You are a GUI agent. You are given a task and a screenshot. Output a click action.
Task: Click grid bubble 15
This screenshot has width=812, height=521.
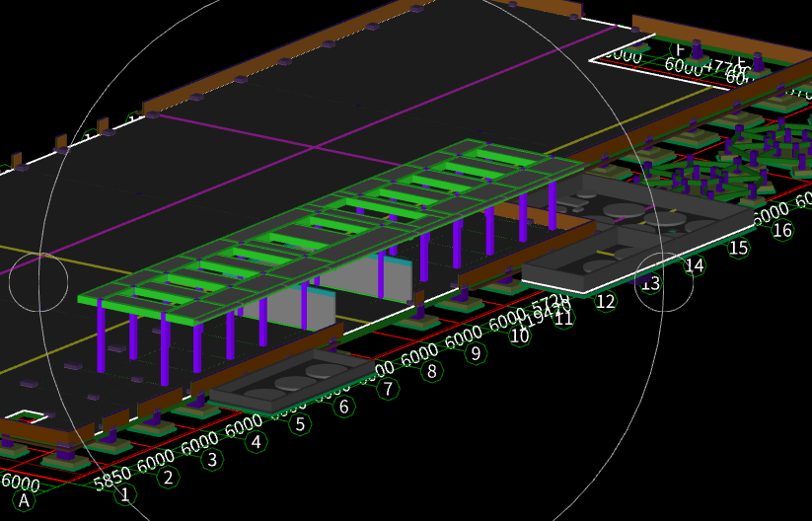click(x=738, y=248)
